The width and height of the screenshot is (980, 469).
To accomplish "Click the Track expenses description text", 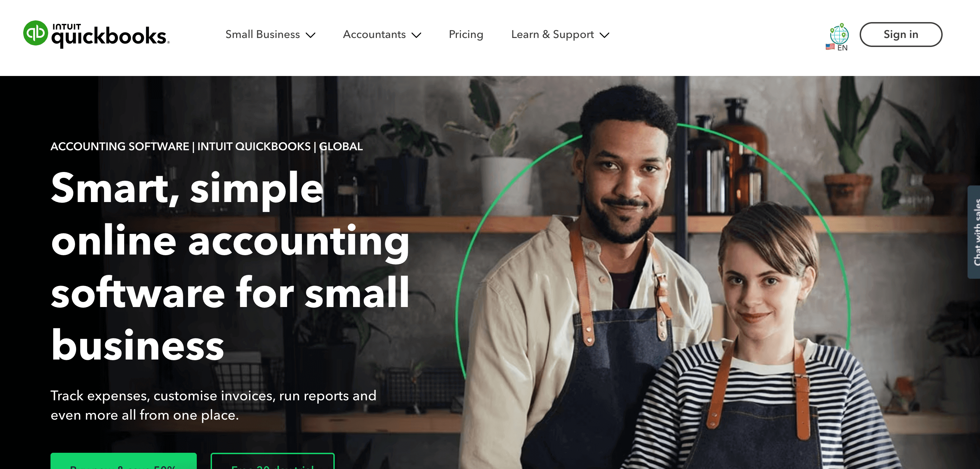I will tap(213, 405).
